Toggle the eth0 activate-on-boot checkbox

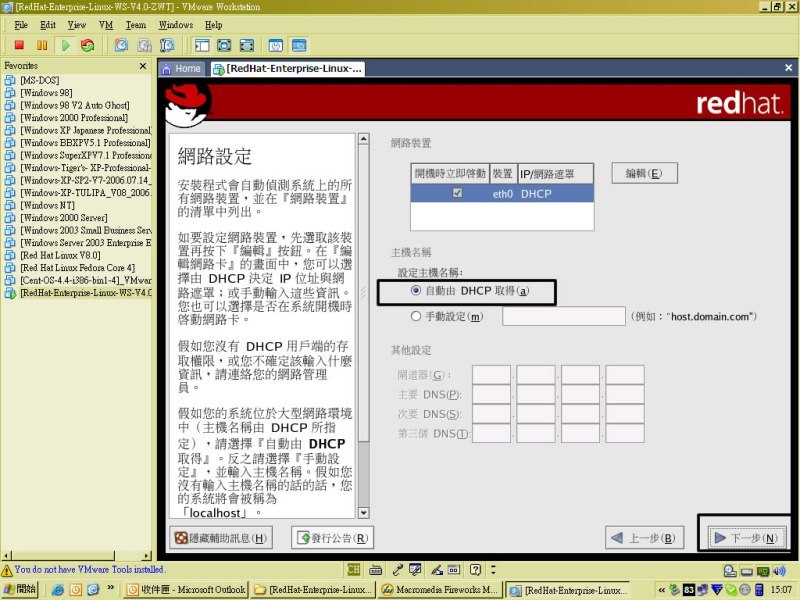click(x=457, y=193)
